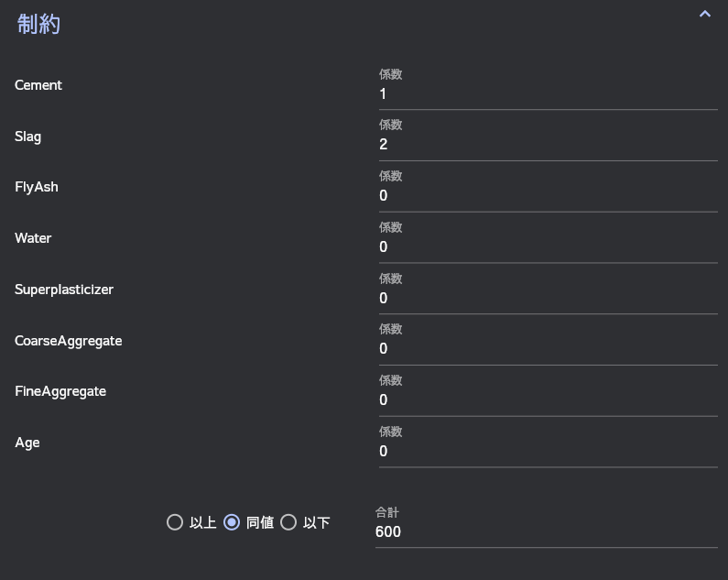
Task: Select the 以下 radio button
Action: pyautogui.click(x=288, y=522)
